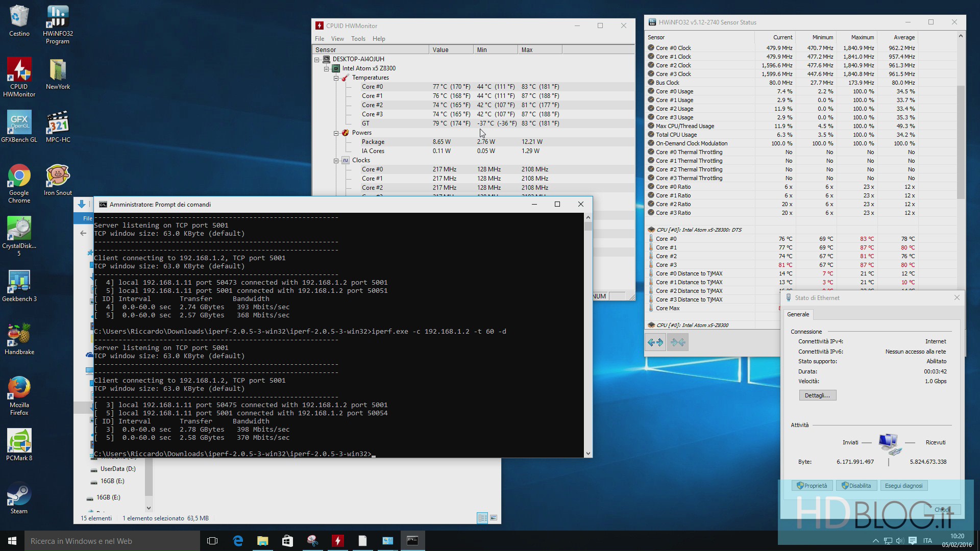Open Explorer quick access toolbar down arrow
Viewport: 980px width, 551px height.
coord(81,205)
